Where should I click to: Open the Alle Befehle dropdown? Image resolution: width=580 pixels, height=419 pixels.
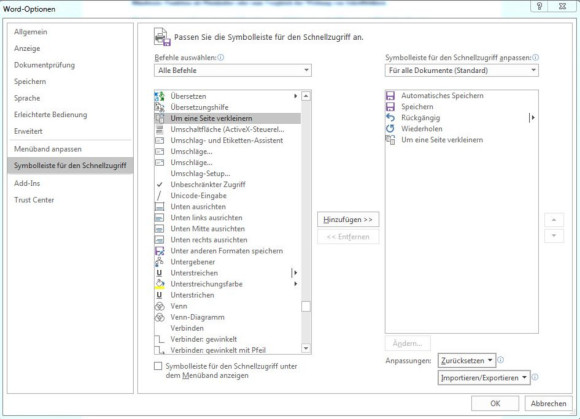coord(233,70)
